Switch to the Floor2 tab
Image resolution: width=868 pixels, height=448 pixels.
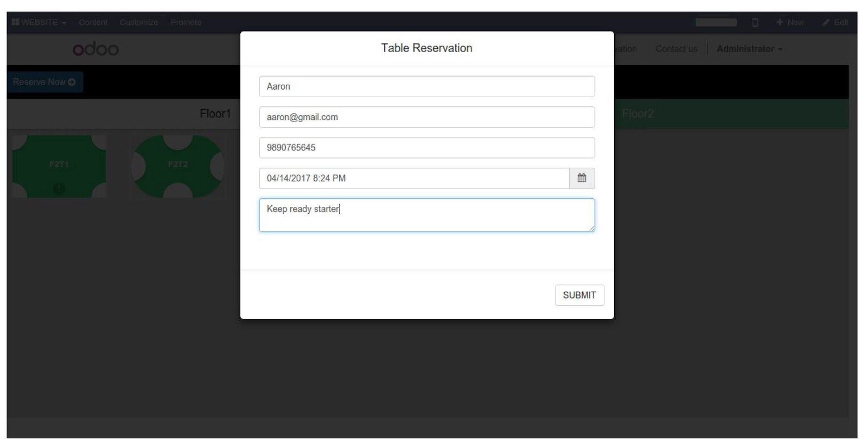pos(638,113)
